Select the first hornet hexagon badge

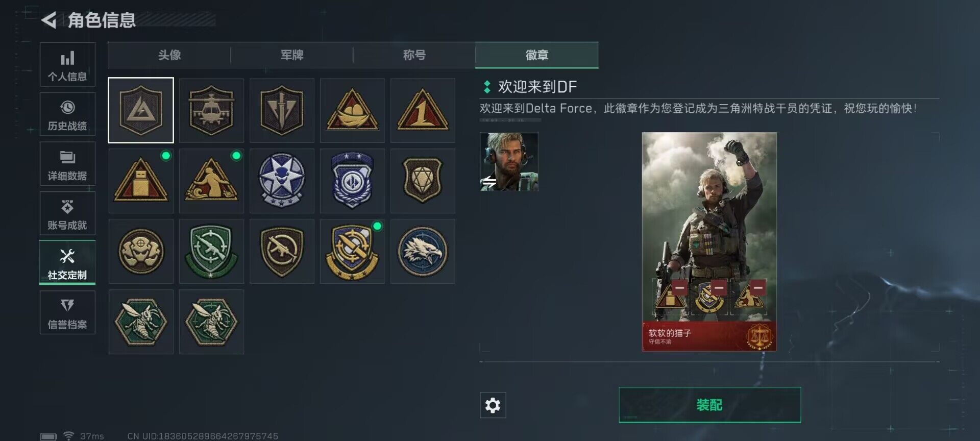tap(141, 322)
